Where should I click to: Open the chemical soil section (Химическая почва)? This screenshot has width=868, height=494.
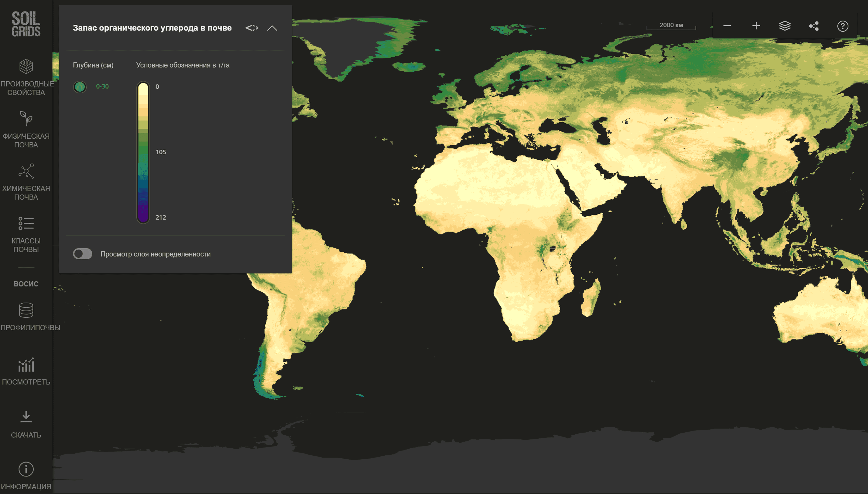(x=26, y=172)
